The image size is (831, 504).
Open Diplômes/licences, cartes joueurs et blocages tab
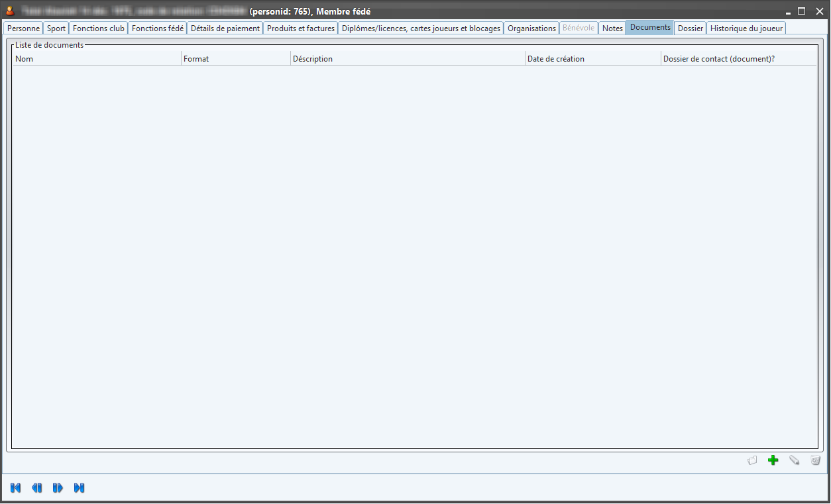pos(421,28)
